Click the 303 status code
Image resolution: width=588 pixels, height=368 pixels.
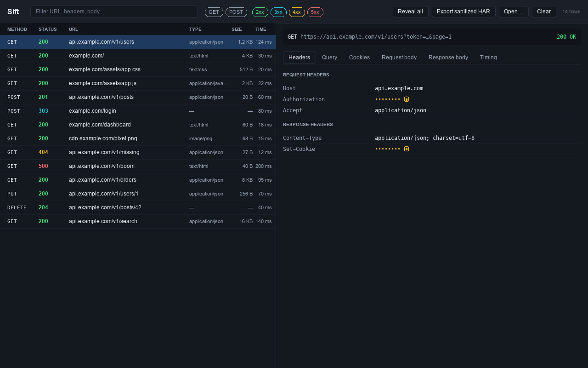(x=43, y=111)
